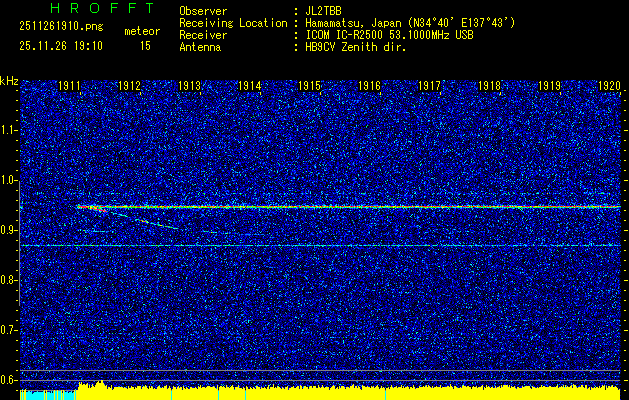Image resolution: width=629 pixels, height=400 pixels.
Task: Click the red carrier signal line
Action: (x=350, y=207)
